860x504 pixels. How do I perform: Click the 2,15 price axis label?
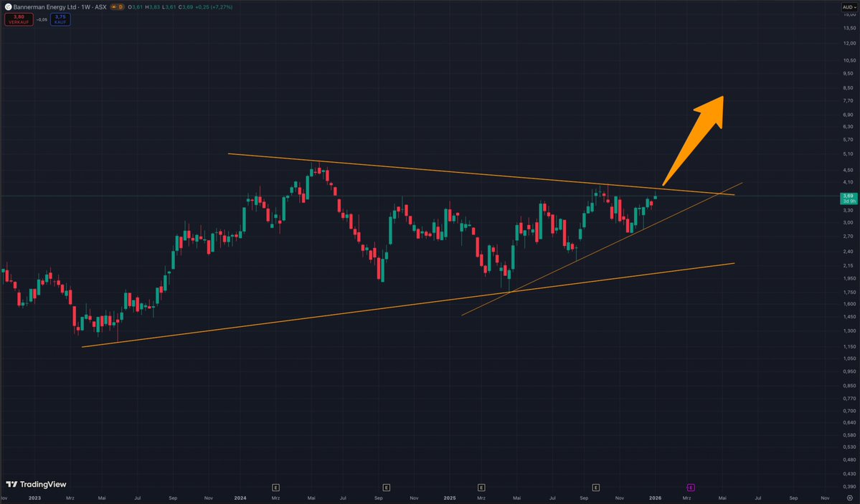(x=849, y=265)
